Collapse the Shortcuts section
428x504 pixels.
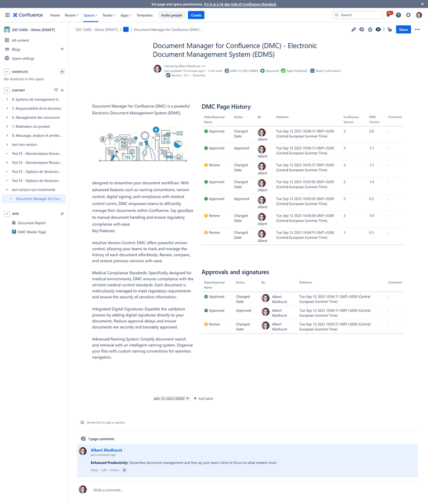tap(7, 72)
